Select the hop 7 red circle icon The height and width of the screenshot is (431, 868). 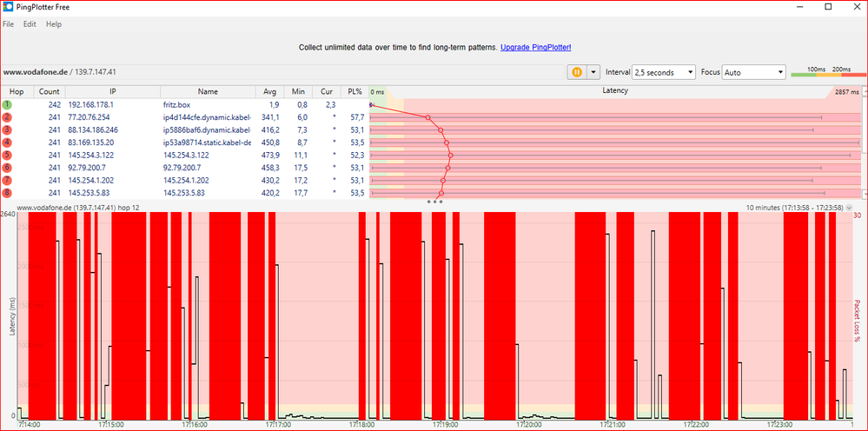tap(7, 181)
